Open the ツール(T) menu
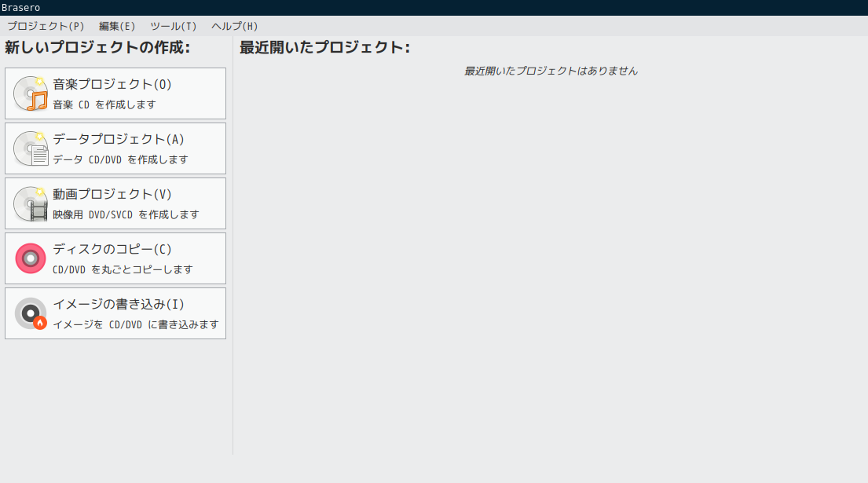Viewport: 868px width, 483px height. click(174, 26)
